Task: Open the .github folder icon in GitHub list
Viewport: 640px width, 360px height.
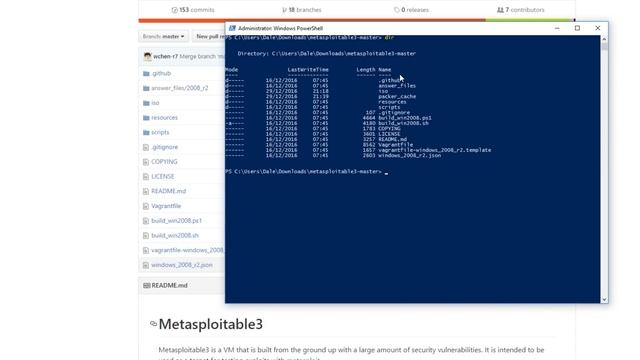Action: [146, 73]
